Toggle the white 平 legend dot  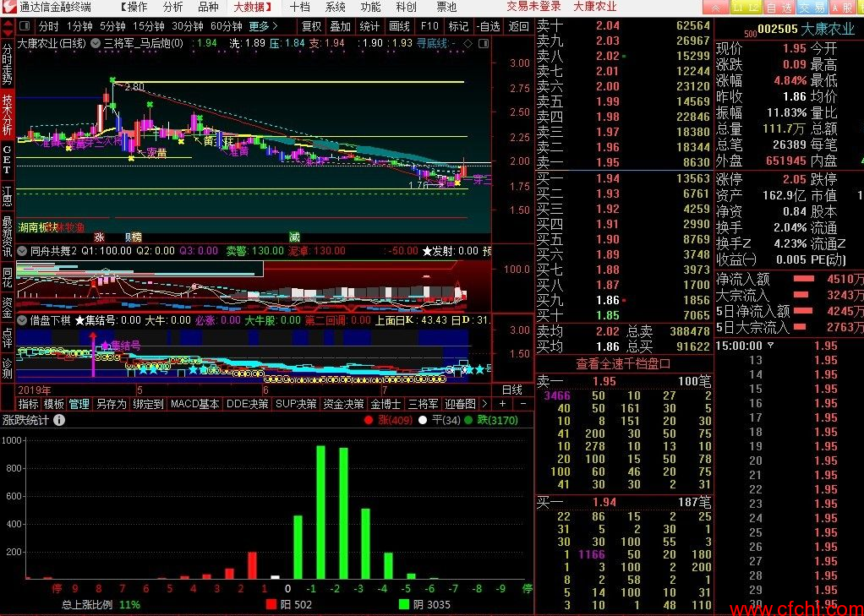(x=423, y=420)
